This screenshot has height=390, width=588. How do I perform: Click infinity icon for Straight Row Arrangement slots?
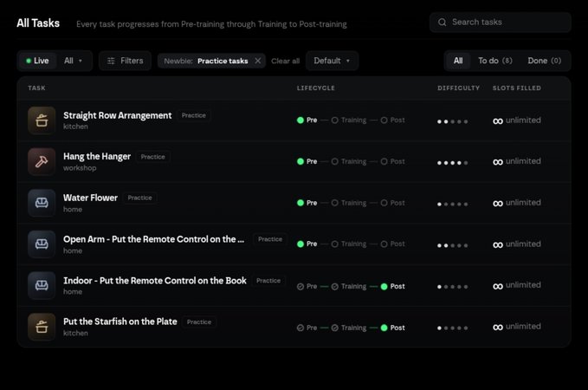coord(498,120)
